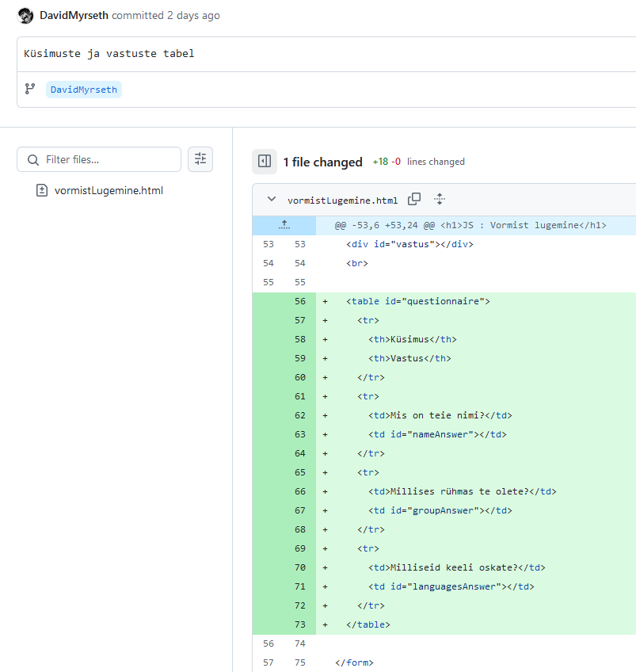This screenshot has height=672, width=636.
Task: Select added line number 56
Action: [300, 301]
